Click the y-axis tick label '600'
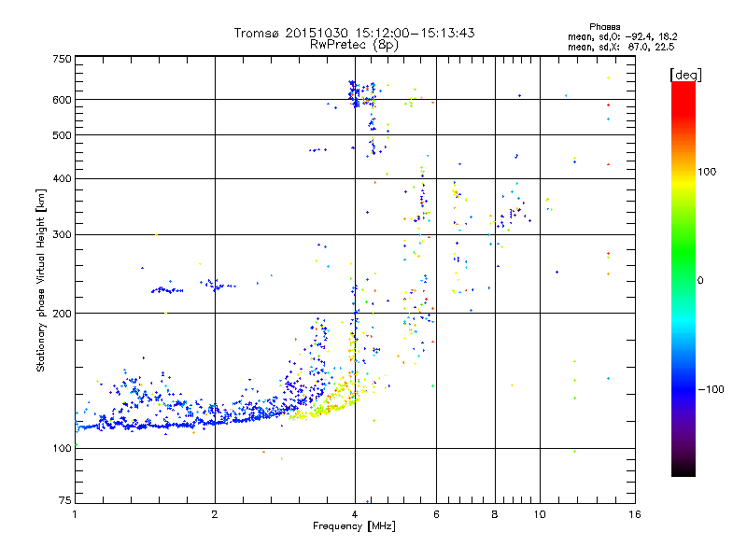The width and height of the screenshot is (747, 560). [62, 100]
